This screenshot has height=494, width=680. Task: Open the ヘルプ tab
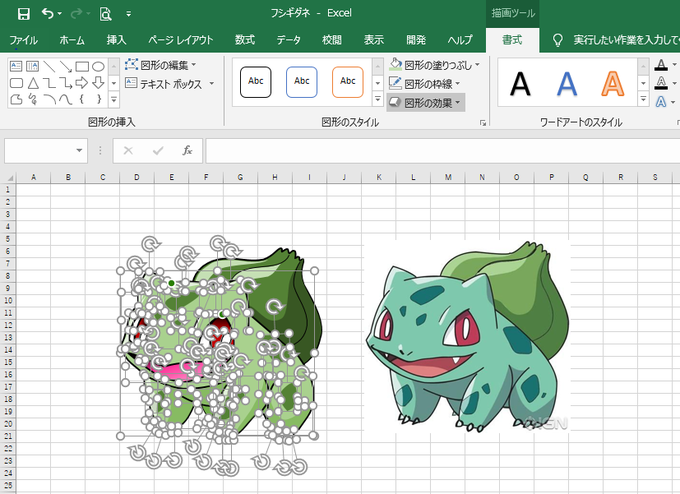coord(460,40)
